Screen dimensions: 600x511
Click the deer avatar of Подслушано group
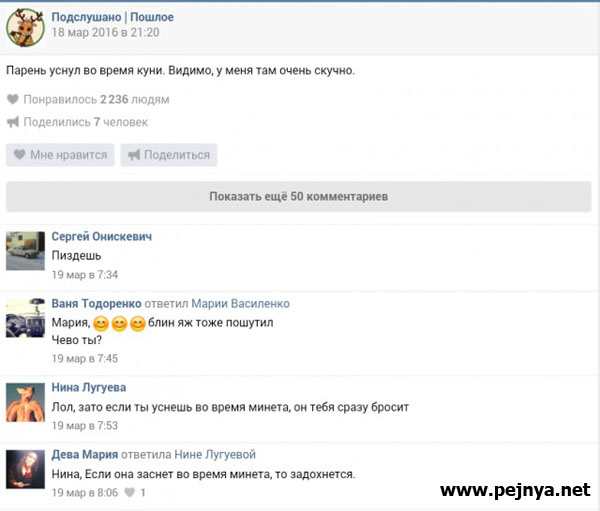25,26
